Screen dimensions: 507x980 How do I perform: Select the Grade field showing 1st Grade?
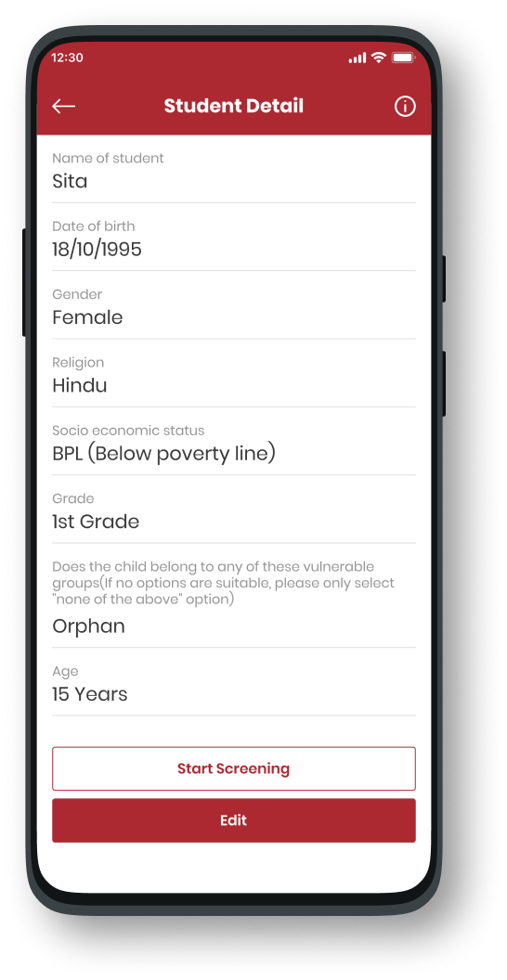(234, 512)
